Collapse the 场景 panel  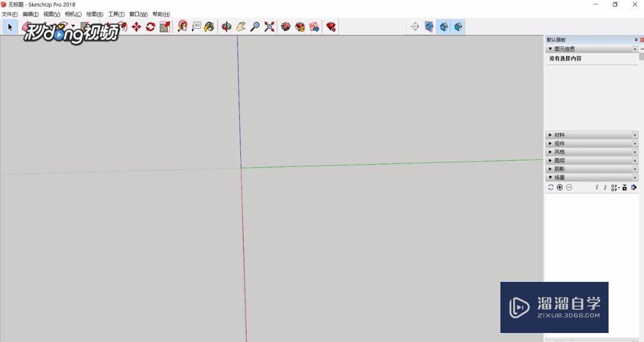[x=550, y=177]
